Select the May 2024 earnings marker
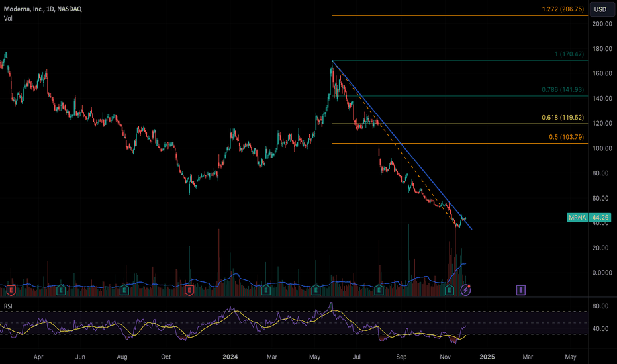The image size is (617, 364). pyautogui.click(x=316, y=291)
